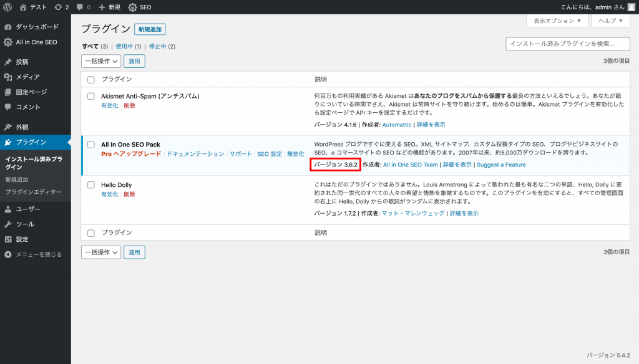Click Pro へアップグレード link

click(131, 154)
